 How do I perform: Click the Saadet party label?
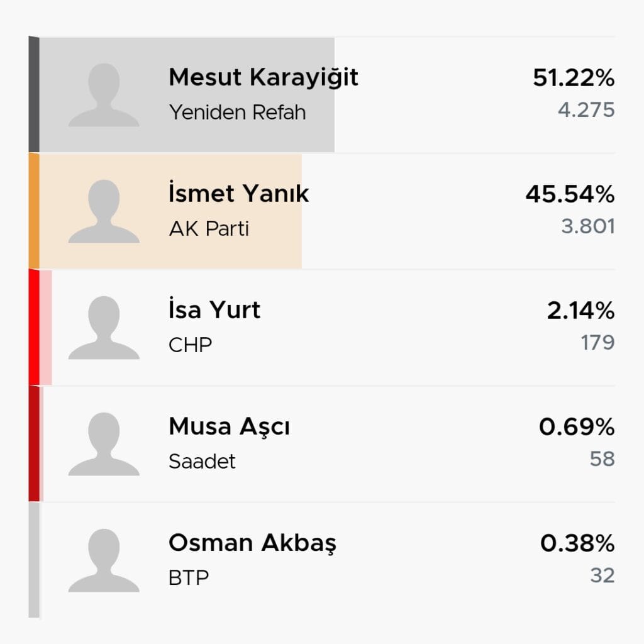(202, 462)
